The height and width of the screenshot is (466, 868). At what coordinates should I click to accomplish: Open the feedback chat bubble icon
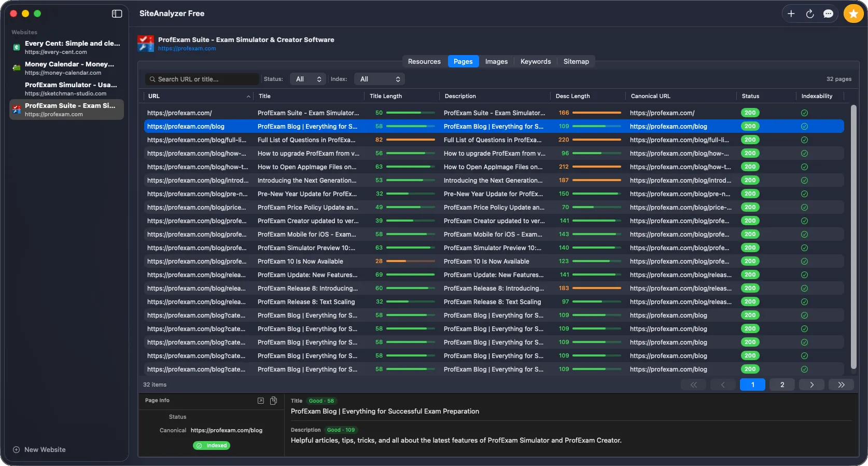point(828,14)
